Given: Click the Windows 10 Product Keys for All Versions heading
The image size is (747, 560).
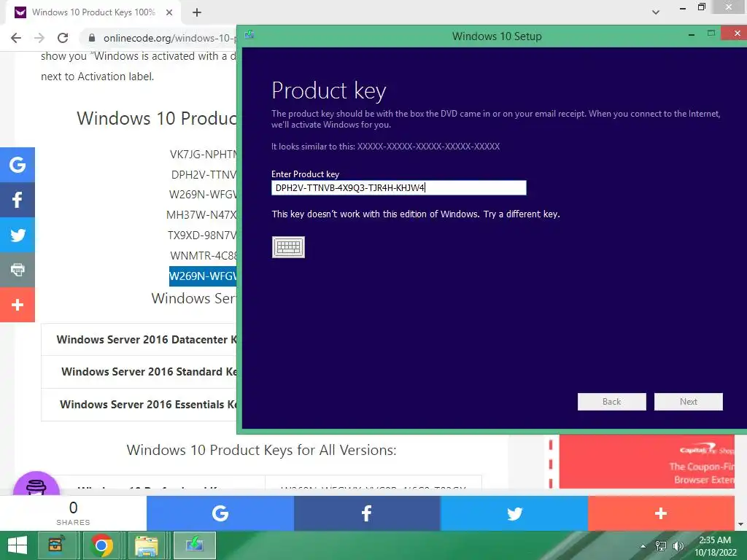Looking at the screenshot, I should pyautogui.click(x=262, y=450).
